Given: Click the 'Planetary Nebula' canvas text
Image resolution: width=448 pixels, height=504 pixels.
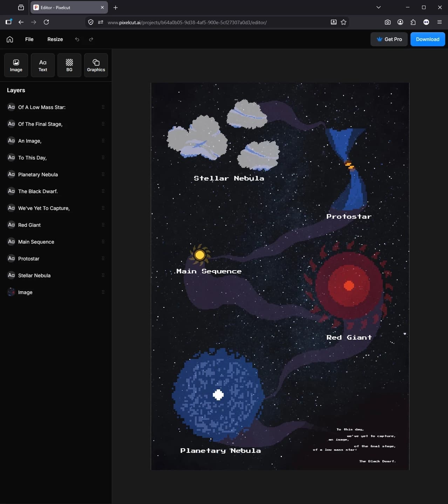Looking at the screenshot, I should (x=220, y=451).
